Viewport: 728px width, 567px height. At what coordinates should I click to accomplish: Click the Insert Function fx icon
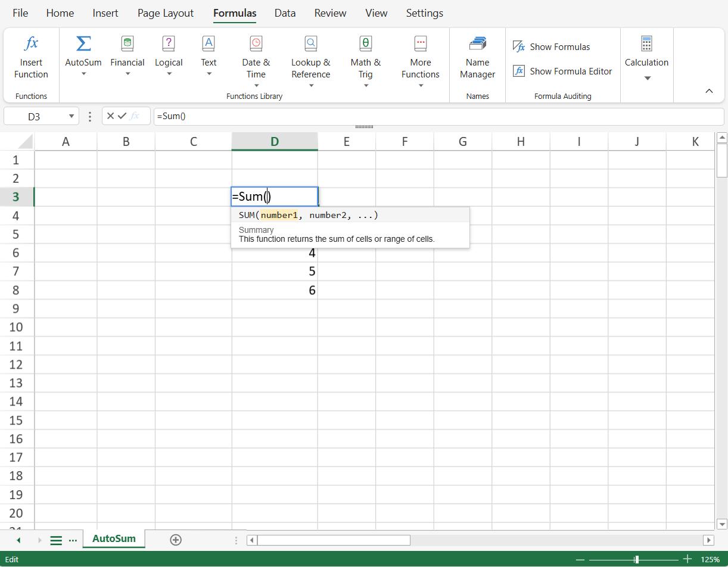click(x=31, y=44)
